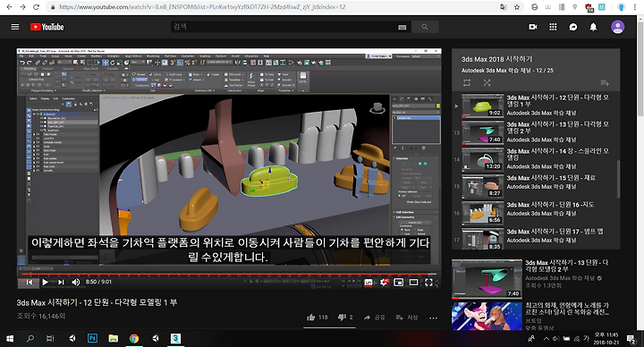Click the browser address bar URL
This screenshot has height=347, width=644.
(x=202, y=7)
